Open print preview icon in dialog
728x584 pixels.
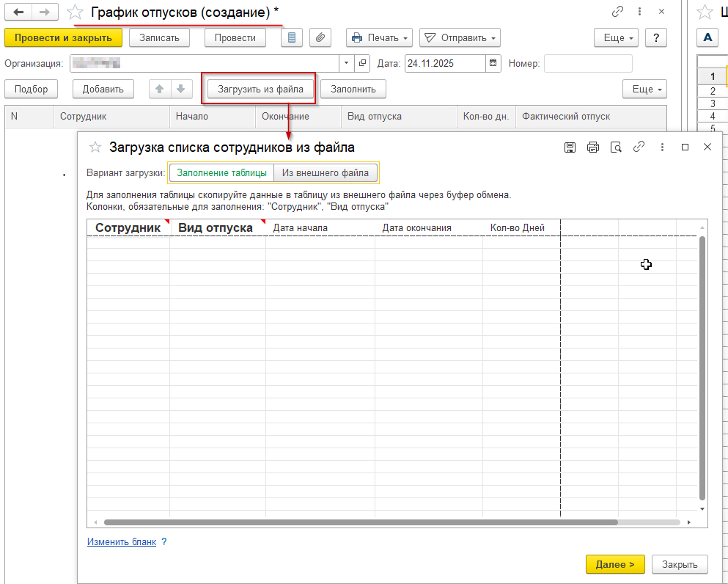click(616, 147)
